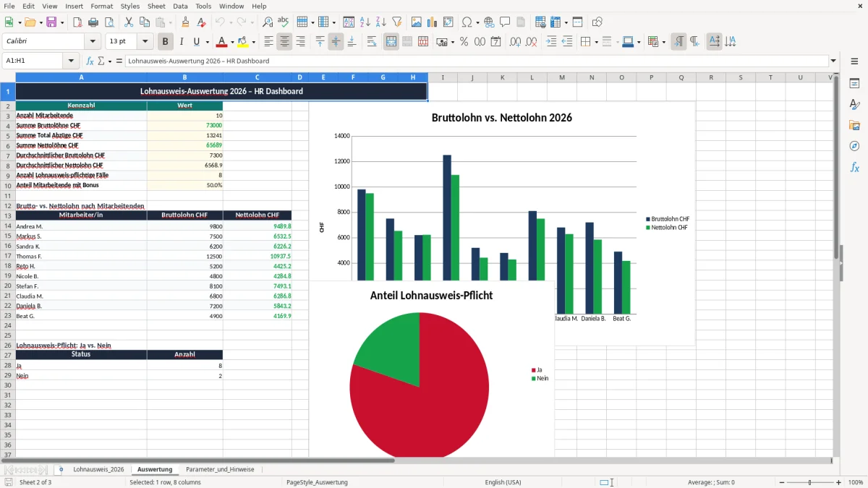Open Font Size dropdown arrow

[145, 42]
